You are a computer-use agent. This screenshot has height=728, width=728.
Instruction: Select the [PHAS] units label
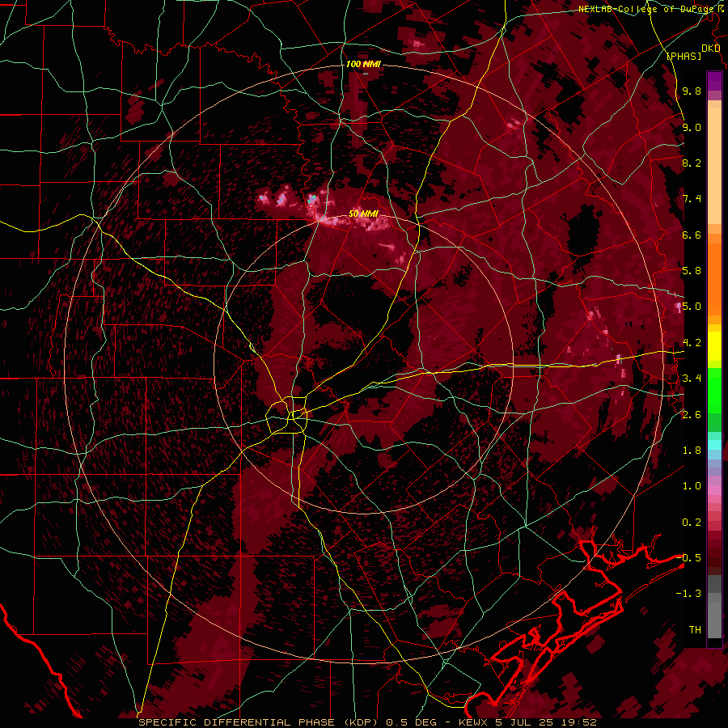coord(684,56)
